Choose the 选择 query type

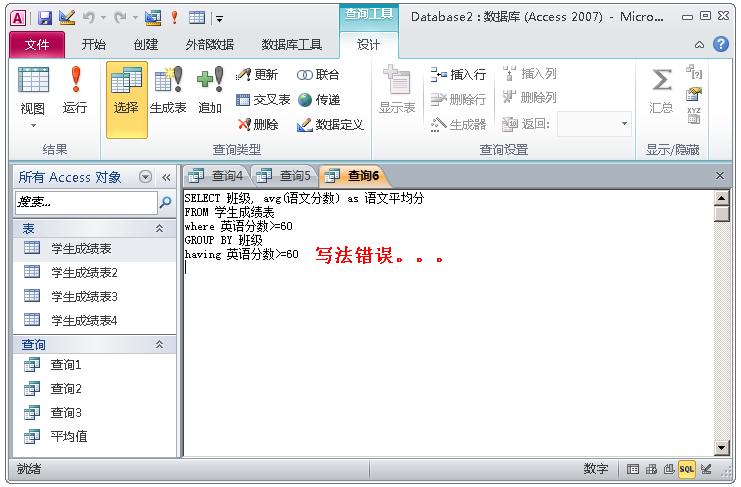pyautogui.click(x=127, y=99)
